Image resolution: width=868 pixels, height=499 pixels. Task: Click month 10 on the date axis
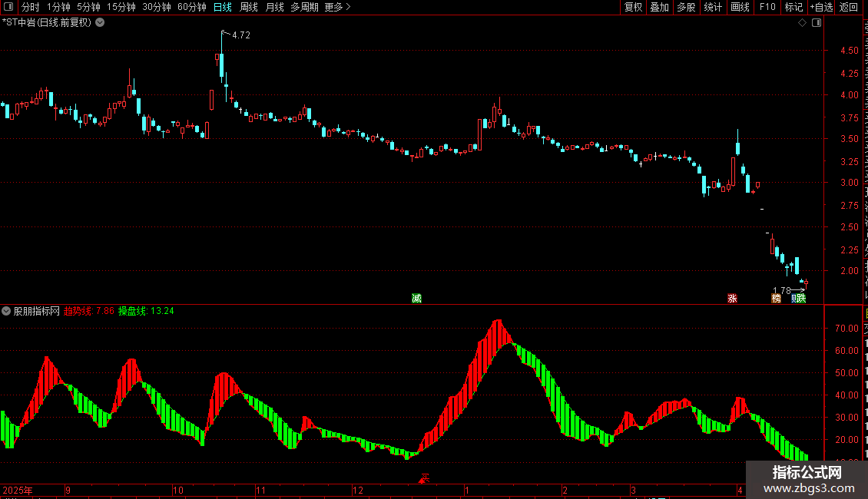(177, 490)
